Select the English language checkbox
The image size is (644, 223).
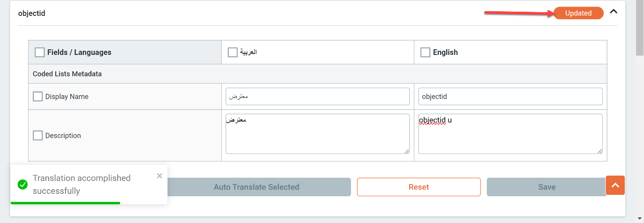coord(425,52)
